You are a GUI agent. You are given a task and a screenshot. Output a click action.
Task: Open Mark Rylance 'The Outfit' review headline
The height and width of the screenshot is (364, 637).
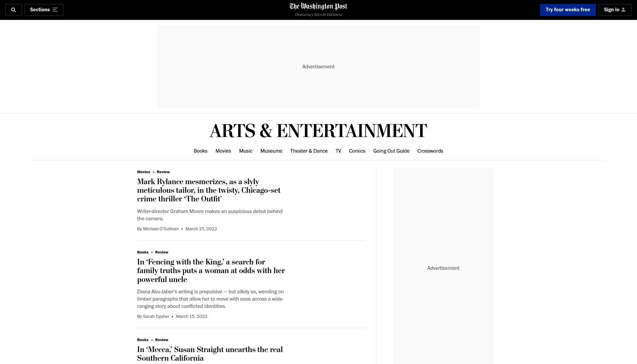pos(209,190)
